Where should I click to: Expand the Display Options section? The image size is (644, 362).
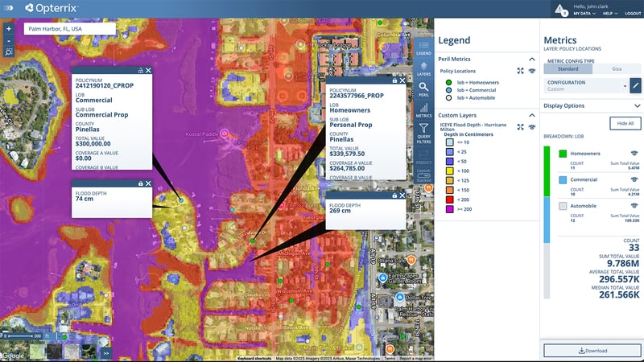click(592, 105)
